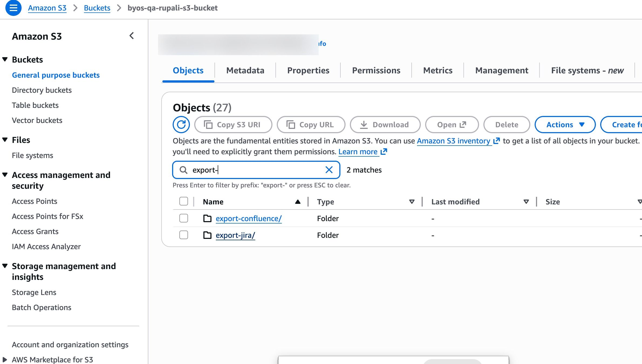Click the '2 matches' result count
The height and width of the screenshot is (364, 642).
[x=364, y=170]
